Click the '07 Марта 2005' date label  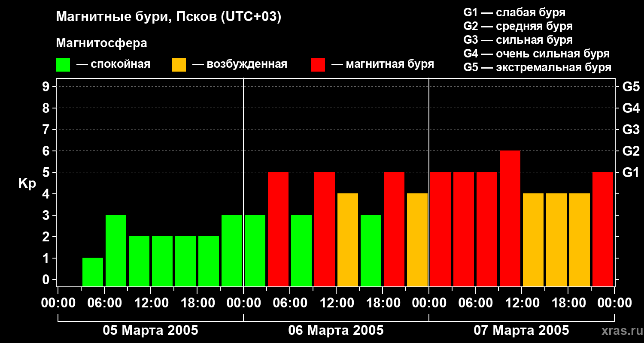click(521, 331)
